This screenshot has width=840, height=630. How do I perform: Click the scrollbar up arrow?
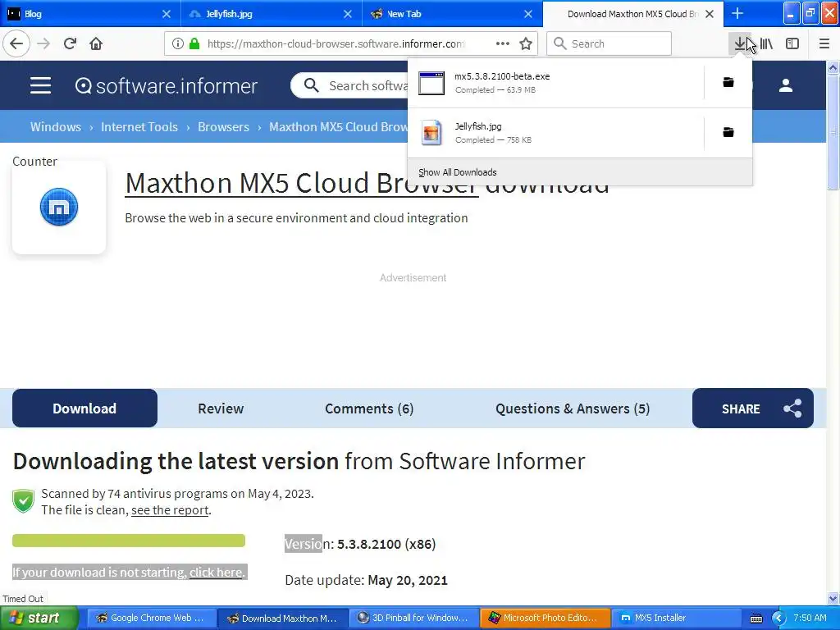pos(833,67)
